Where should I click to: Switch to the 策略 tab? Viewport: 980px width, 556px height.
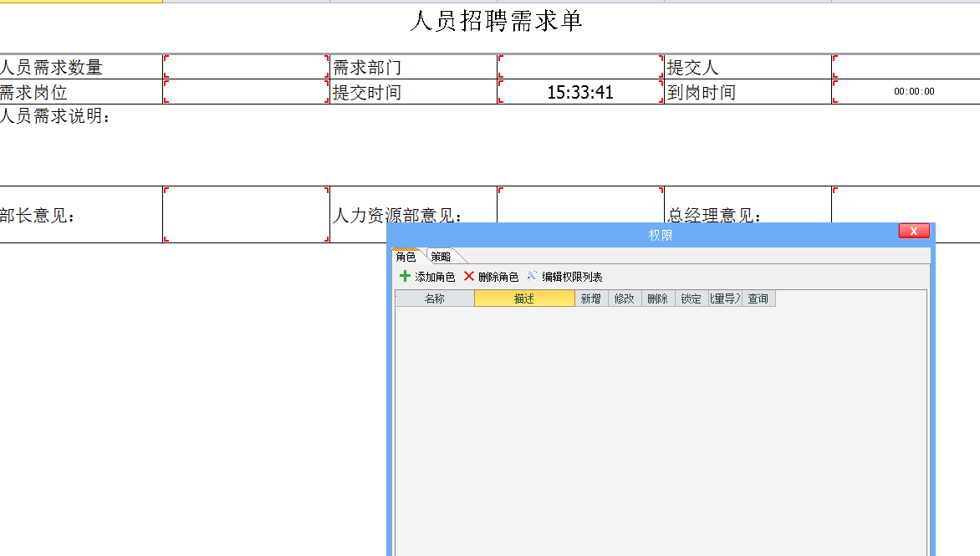(442, 257)
